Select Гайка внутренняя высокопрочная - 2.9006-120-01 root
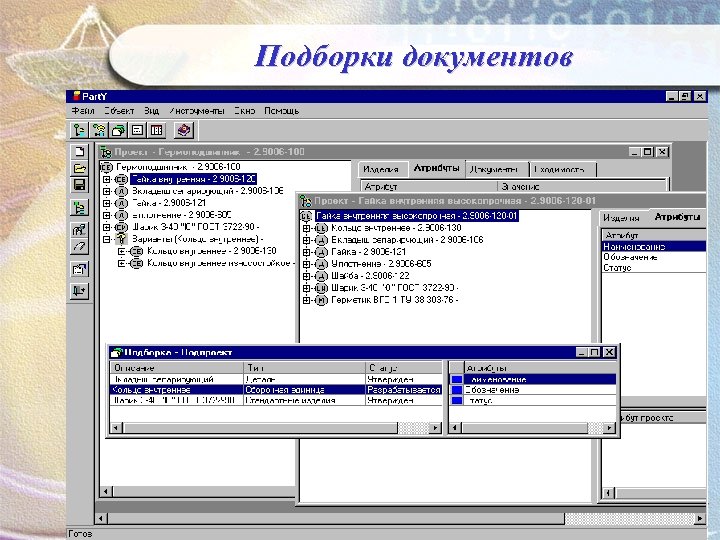 pyautogui.click(x=417, y=216)
